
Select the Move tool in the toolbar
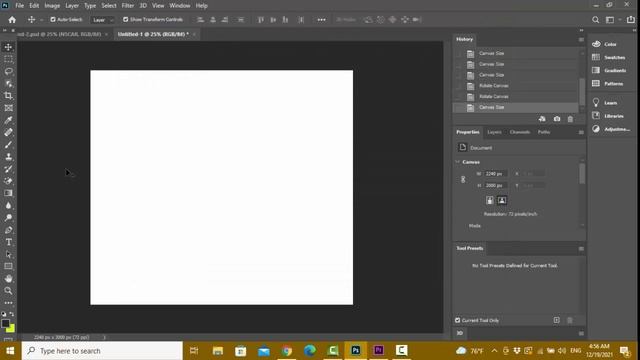8,47
